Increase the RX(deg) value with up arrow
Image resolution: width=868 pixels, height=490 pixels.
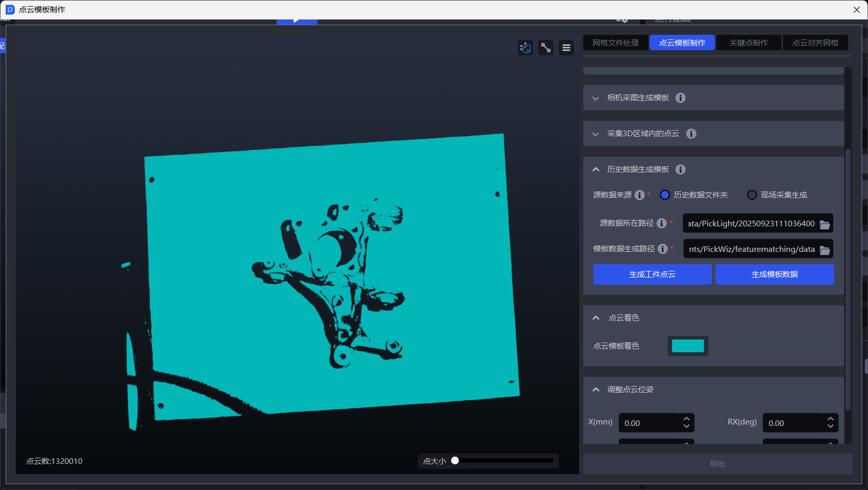[831, 419]
